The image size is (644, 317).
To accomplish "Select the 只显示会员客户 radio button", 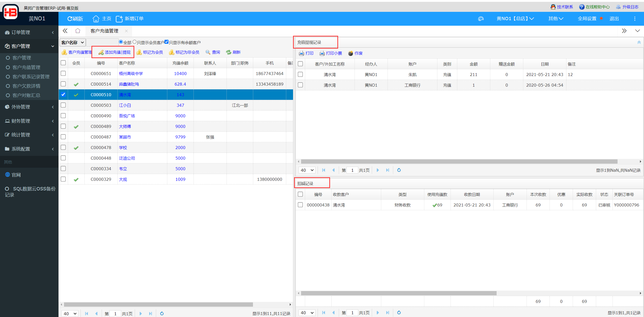I will coord(135,42).
